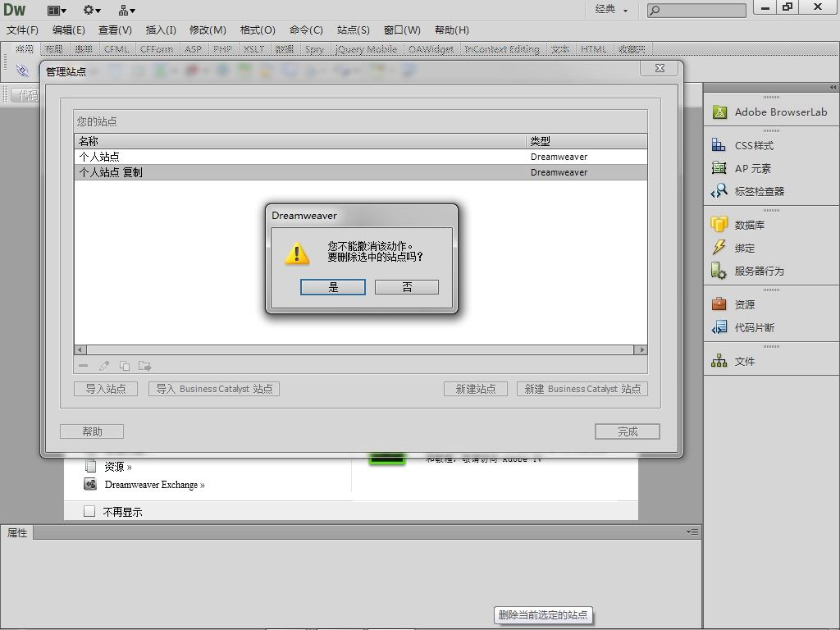Click the 新建站点 button
The height and width of the screenshot is (630, 840).
tap(476, 388)
